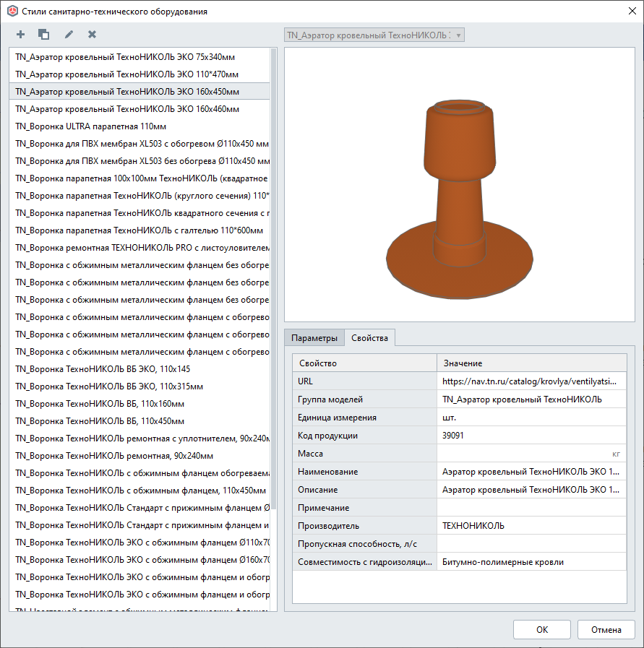This screenshot has height=648, width=644.
Task: Click the delete style cross icon
Action: (x=93, y=34)
